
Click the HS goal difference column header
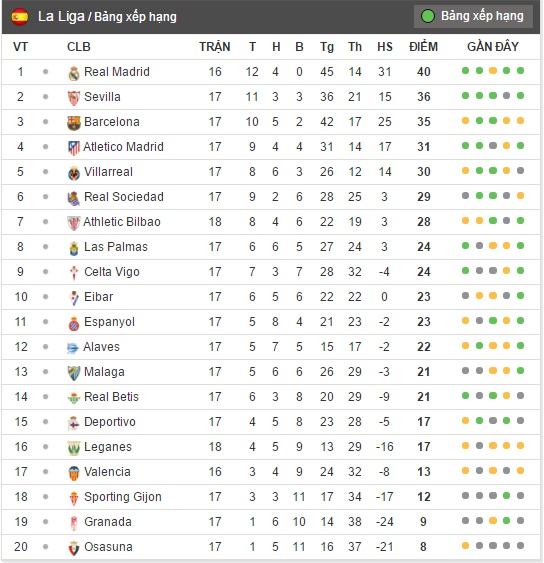(x=385, y=47)
